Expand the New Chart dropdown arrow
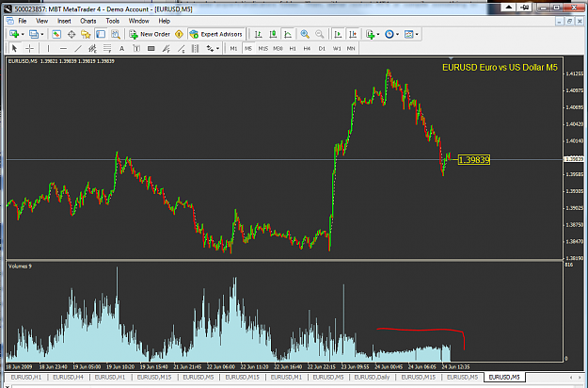 (x=23, y=35)
